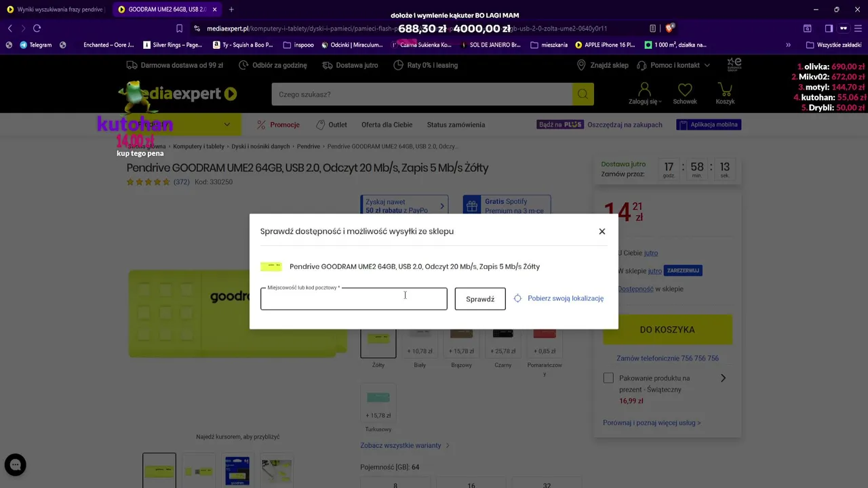The height and width of the screenshot is (488, 868).
Task: Select the Turkusowy color variant
Action: pos(378,404)
